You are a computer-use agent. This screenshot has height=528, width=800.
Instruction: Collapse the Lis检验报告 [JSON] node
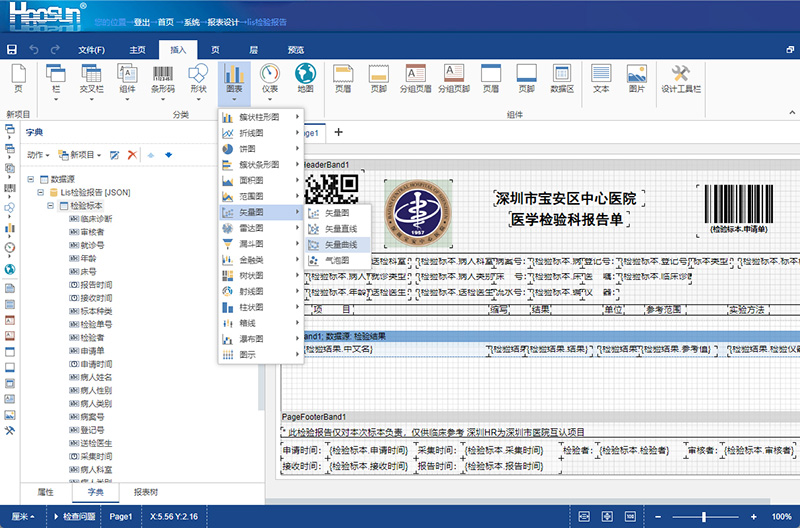(x=41, y=192)
